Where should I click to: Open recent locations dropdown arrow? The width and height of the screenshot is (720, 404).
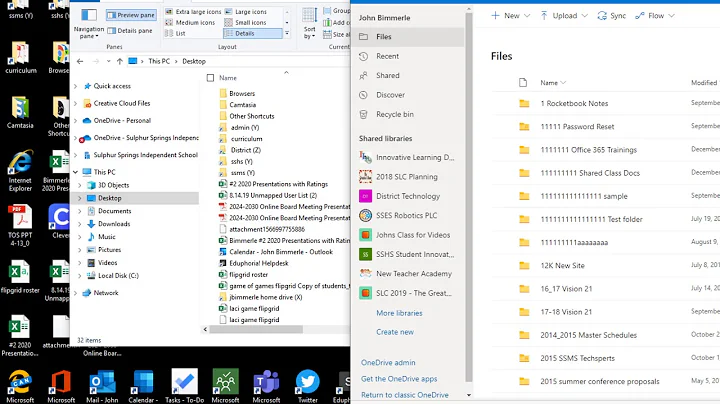point(108,61)
